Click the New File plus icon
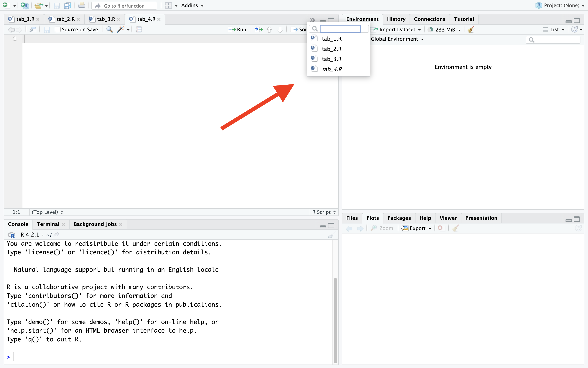 [x=5, y=5]
